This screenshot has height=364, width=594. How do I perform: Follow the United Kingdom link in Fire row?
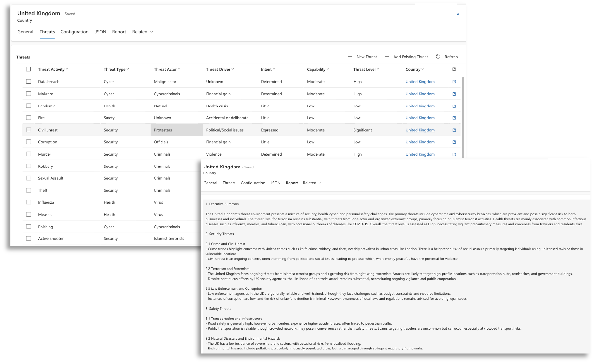point(420,118)
